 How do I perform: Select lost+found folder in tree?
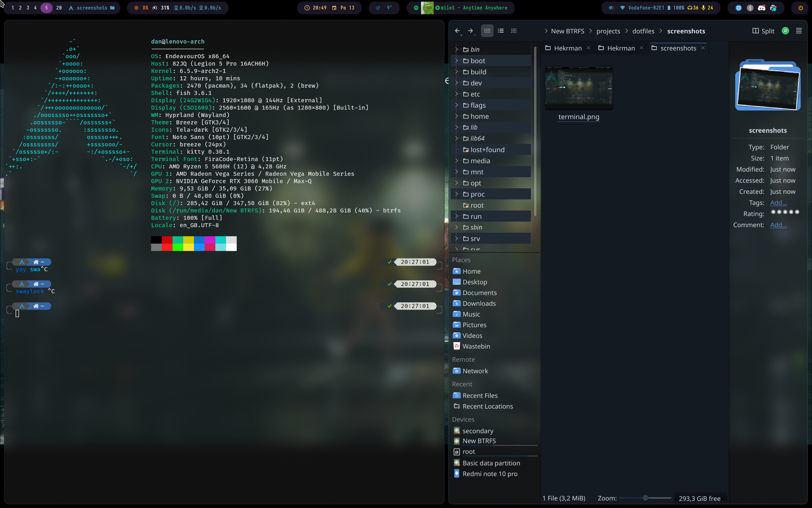(491, 150)
